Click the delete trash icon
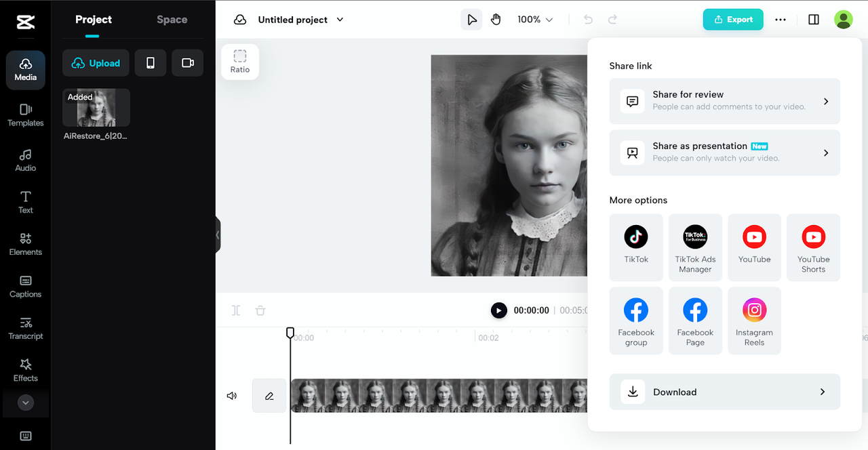Viewport: 868px width, 450px height. pyautogui.click(x=260, y=310)
